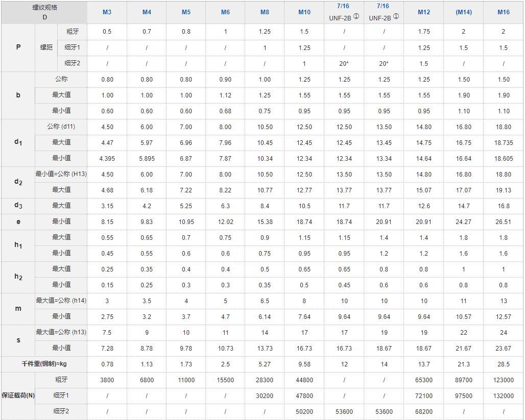This screenshot has height=420, width=525.
Task: Select the 15.38 cell in e row
Action: click(265, 222)
